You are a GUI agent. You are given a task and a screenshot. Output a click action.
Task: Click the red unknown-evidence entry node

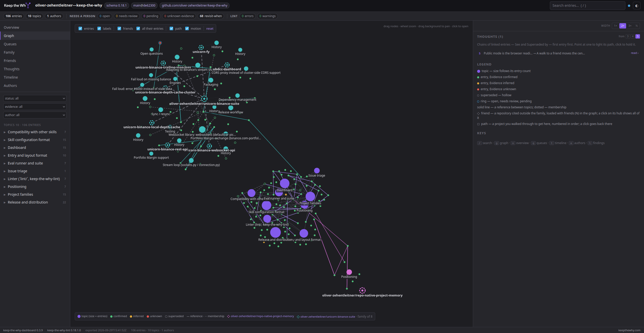[x=160, y=43]
